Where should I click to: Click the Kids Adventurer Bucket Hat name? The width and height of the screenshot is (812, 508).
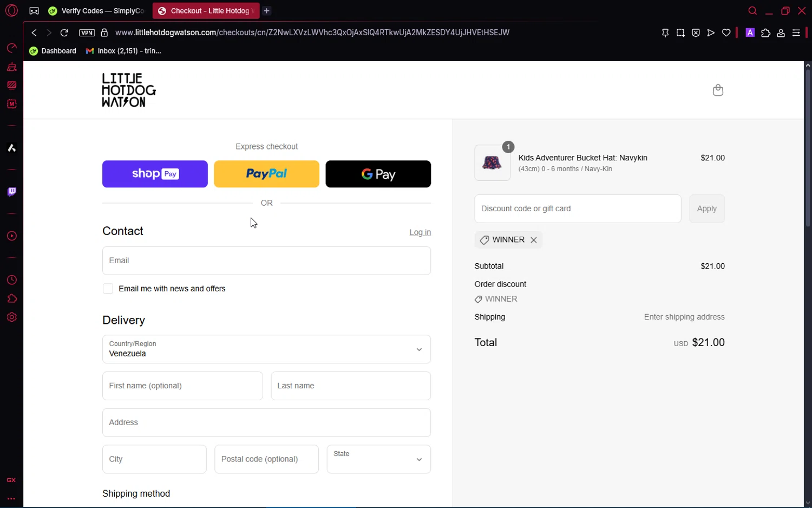click(583, 158)
